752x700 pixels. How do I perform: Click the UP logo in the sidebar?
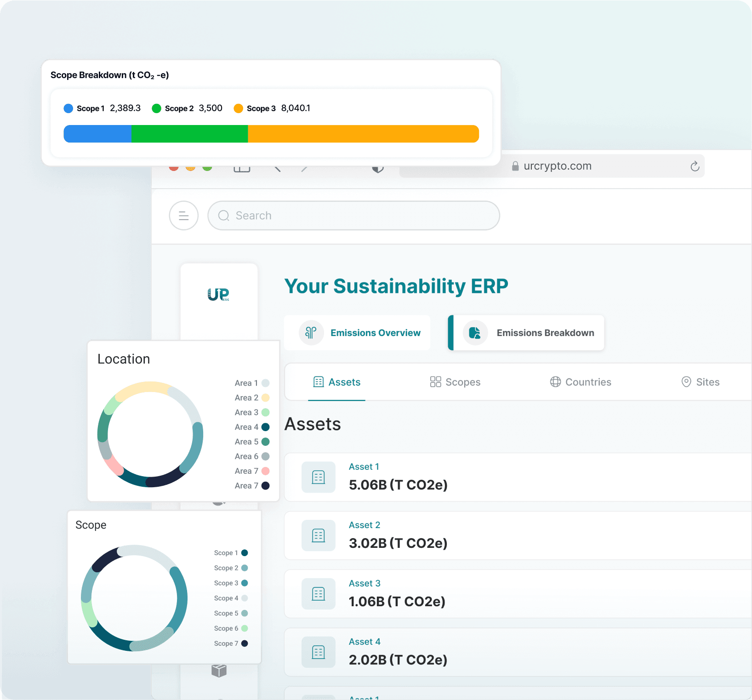pyautogui.click(x=219, y=295)
